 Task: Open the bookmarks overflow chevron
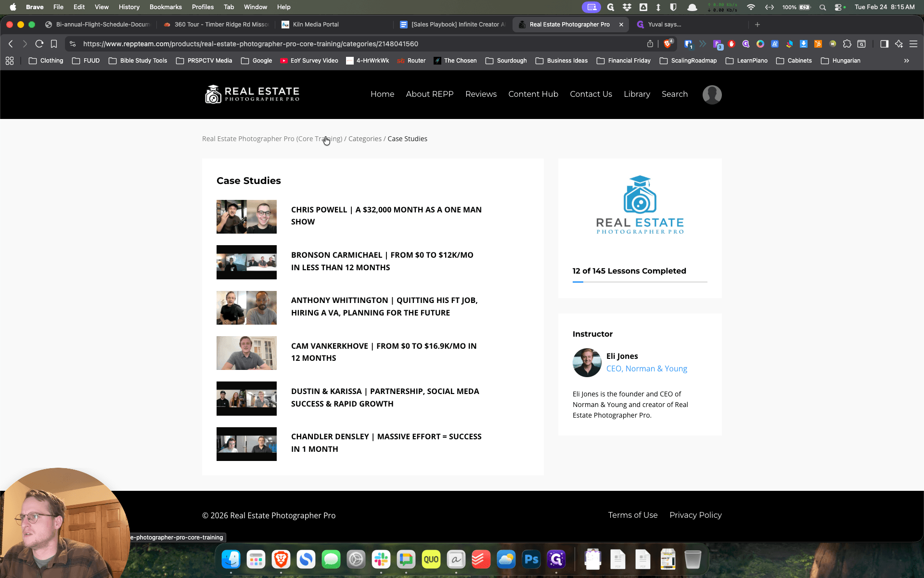pyautogui.click(x=907, y=61)
